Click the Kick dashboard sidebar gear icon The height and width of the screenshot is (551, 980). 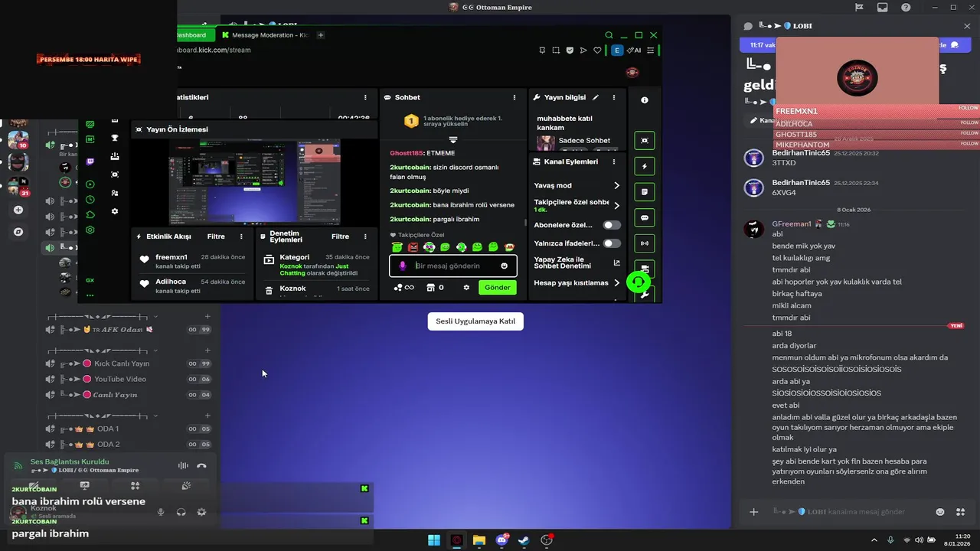tap(115, 211)
